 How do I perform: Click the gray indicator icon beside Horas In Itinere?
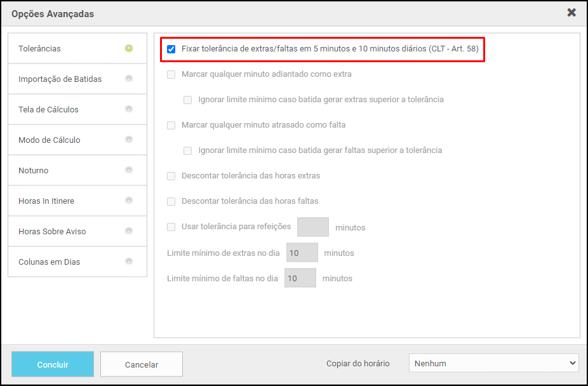click(129, 201)
